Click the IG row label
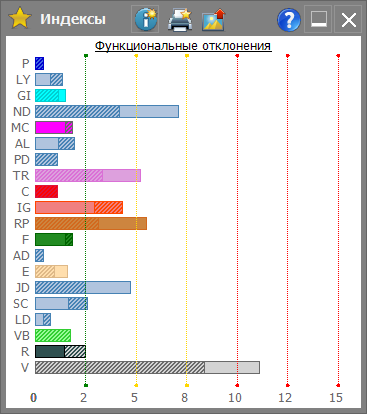Viewport: 367px width, 414px height. (x=24, y=208)
